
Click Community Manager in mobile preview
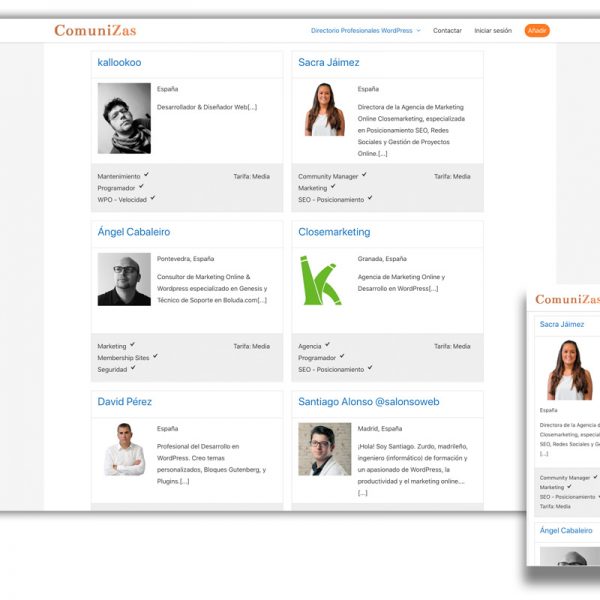564,478
